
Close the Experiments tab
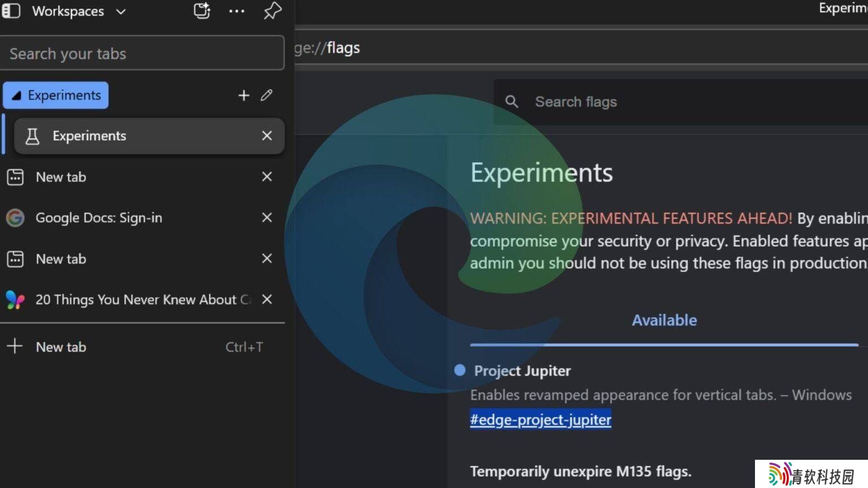tap(267, 136)
